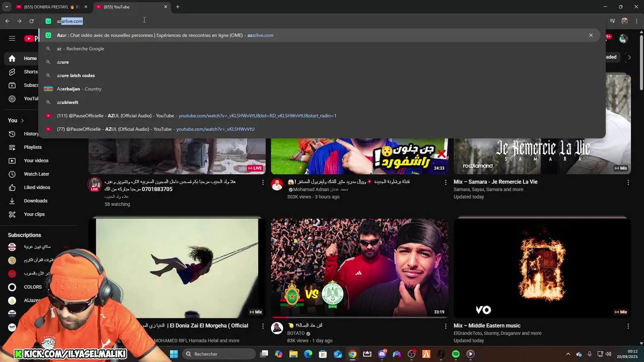644x362 pixels.
Task: Open the burning door mix thumbnail
Action: coord(542,267)
